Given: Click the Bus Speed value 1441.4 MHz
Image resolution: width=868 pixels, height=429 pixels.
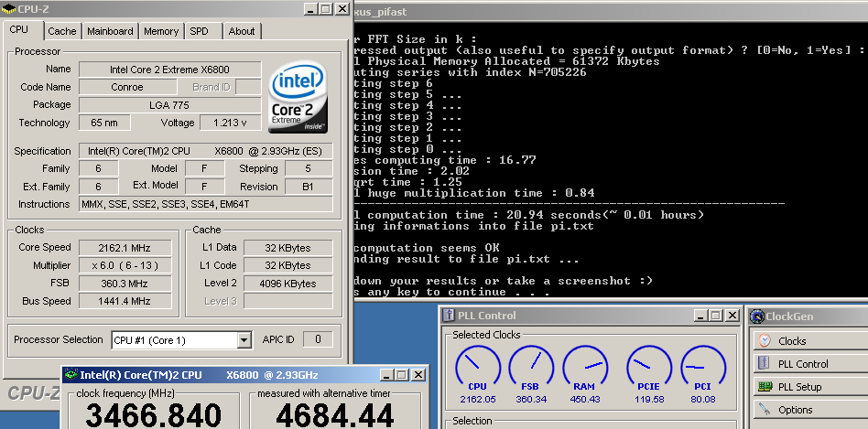Looking at the screenshot, I should pos(125,301).
